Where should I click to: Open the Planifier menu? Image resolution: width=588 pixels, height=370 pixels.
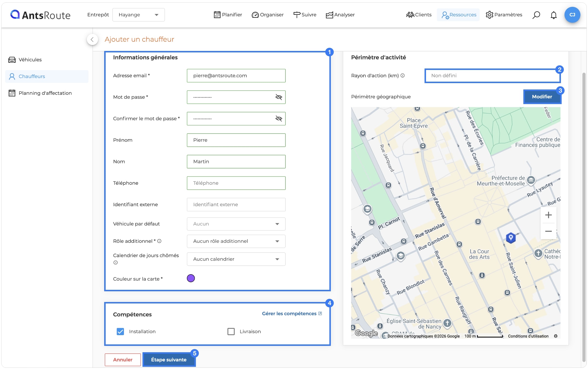tap(228, 15)
